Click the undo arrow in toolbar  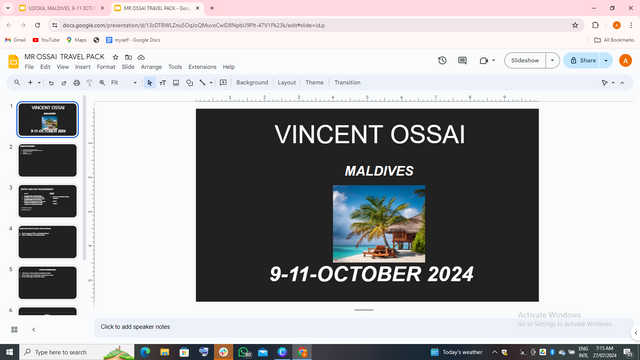click(x=51, y=83)
